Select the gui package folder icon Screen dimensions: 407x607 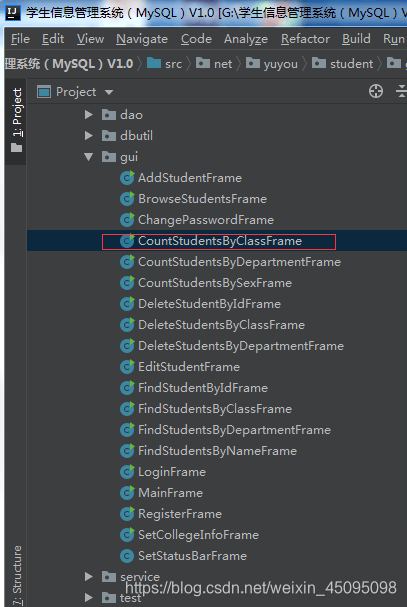click(x=109, y=157)
